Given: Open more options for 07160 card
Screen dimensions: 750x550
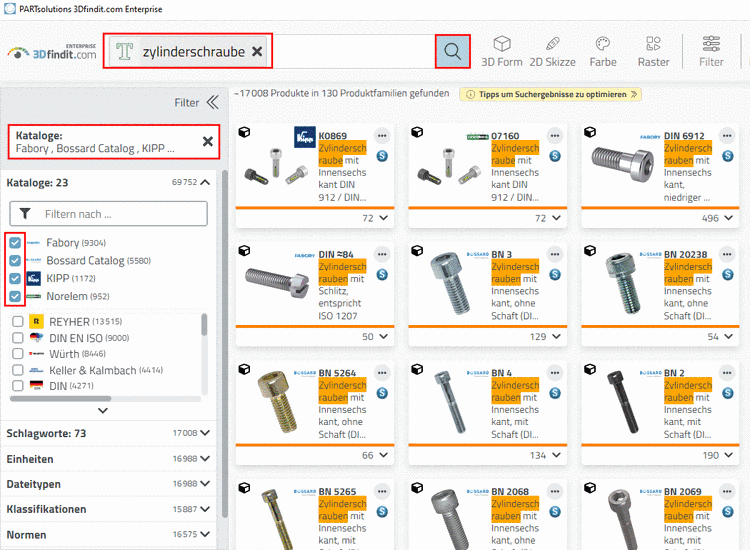Looking at the screenshot, I should [554, 136].
